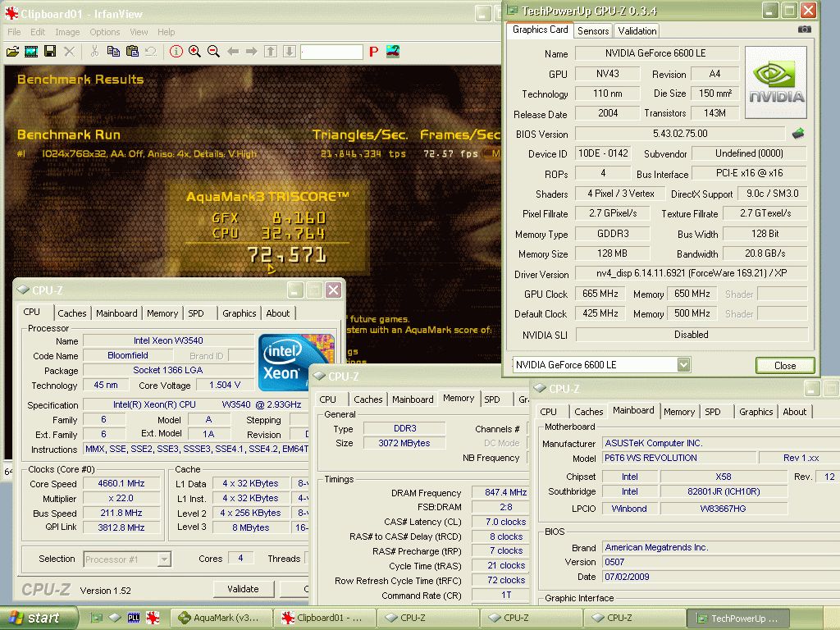This screenshot has height=630, width=840.
Task: Open a file with IrfanView's Open icon
Action: click(x=12, y=52)
